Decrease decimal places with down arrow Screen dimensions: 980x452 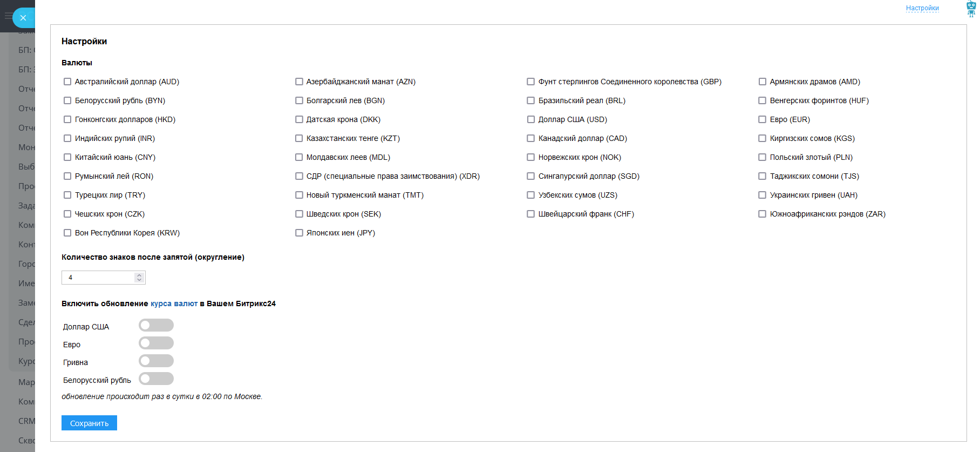(x=139, y=280)
